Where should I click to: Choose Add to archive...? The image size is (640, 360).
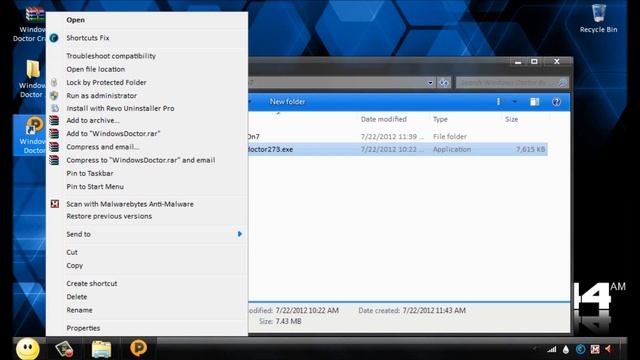[146, 120]
